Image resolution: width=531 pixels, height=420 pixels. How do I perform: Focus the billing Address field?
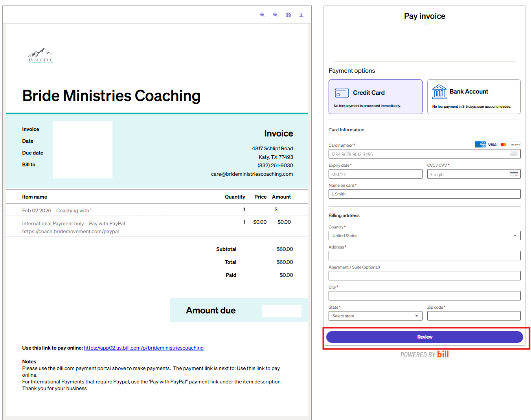(x=424, y=256)
